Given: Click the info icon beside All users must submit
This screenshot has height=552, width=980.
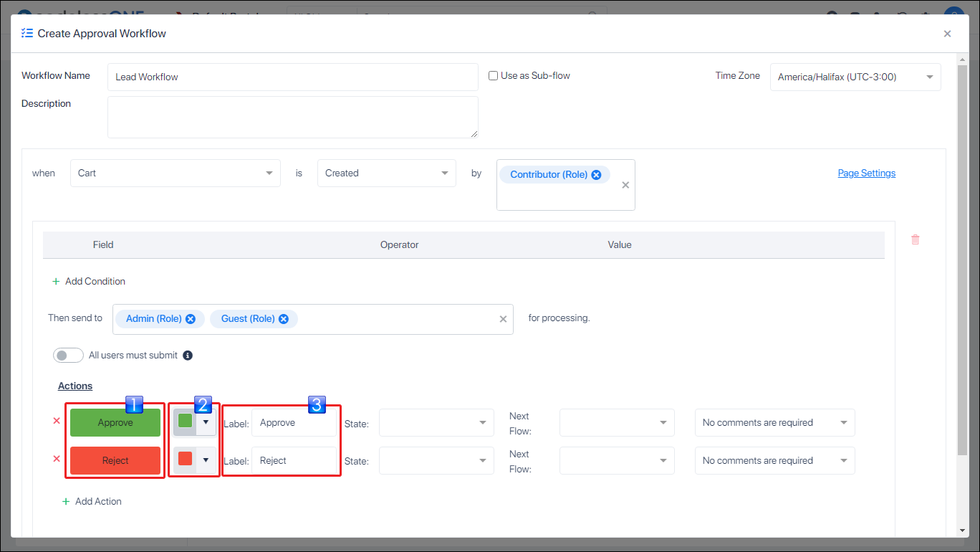Looking at the screenshot, I should [187, 355].
